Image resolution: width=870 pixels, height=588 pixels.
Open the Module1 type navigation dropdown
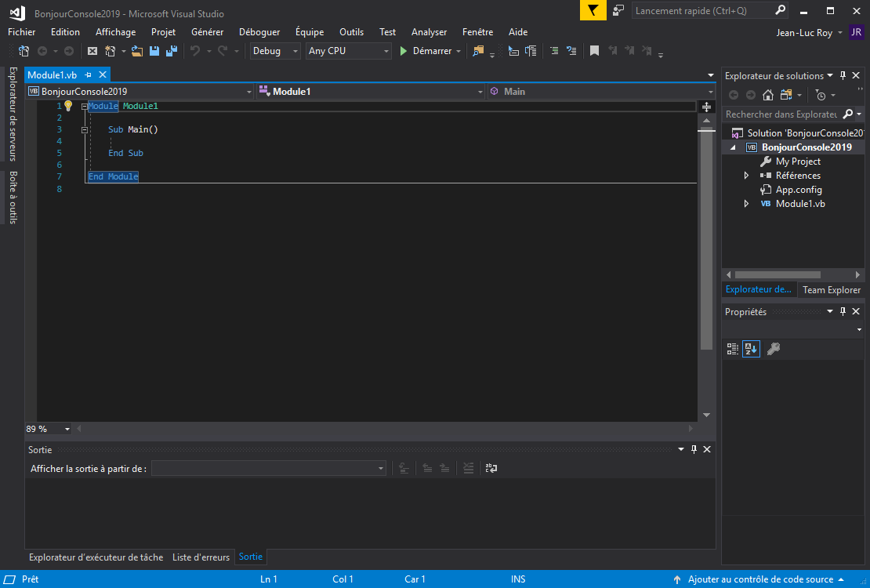372,92
